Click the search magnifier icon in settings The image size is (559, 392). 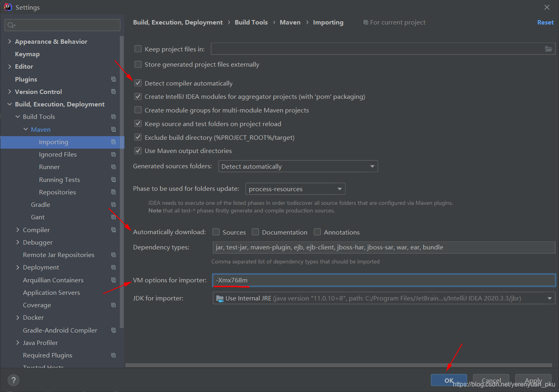tap(11, 25)
